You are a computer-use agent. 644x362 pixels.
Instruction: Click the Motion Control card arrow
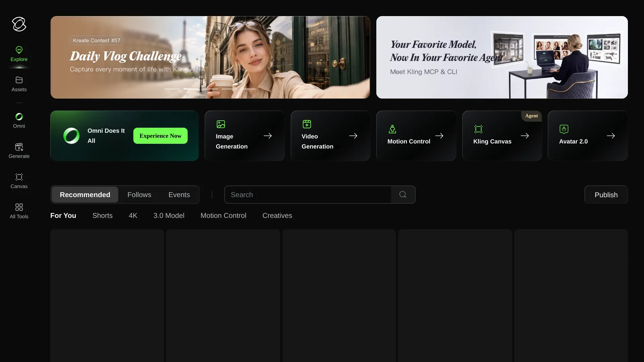439,136
